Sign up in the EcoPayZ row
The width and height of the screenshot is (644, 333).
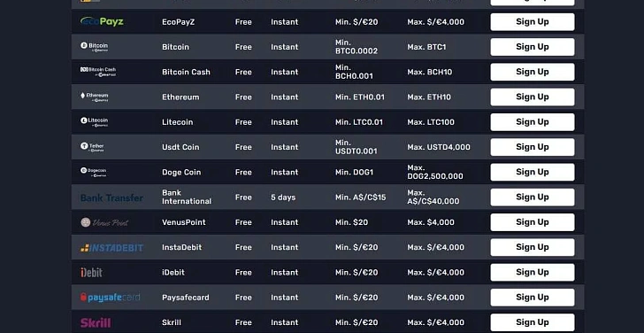pyautogui.click(x=533, y=22)
